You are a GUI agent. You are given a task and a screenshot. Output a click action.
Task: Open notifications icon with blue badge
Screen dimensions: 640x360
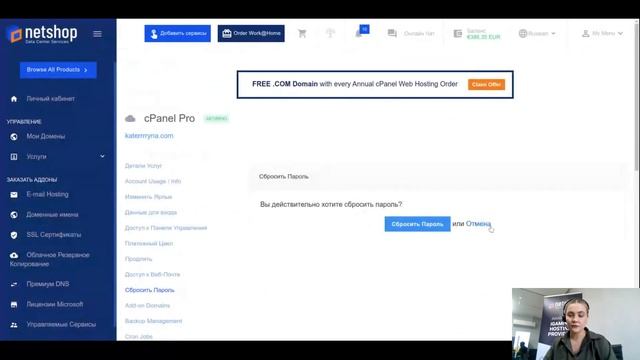[x=361, y=32]
